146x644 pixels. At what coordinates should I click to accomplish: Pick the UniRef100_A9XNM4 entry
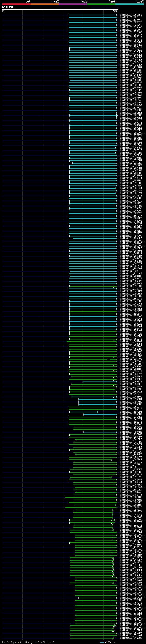point(131,399)
